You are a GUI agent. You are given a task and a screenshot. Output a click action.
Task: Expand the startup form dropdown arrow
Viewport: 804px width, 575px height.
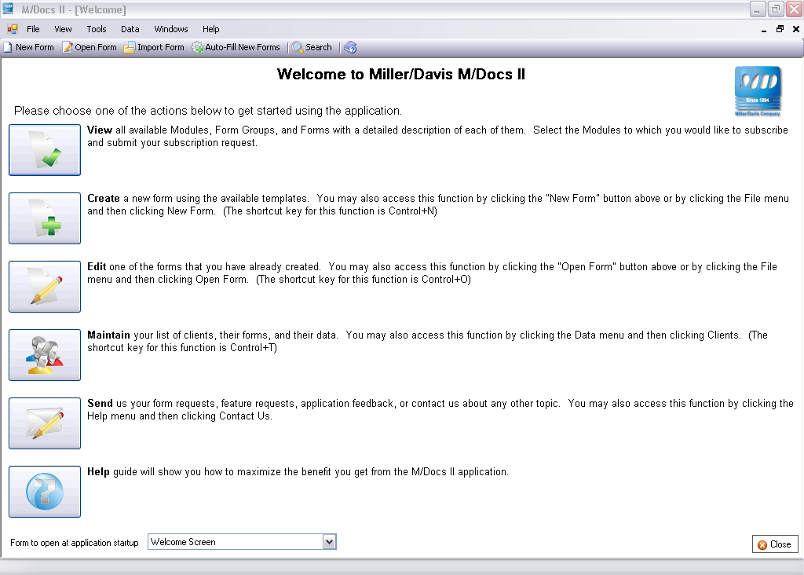(x=329, y=542)
